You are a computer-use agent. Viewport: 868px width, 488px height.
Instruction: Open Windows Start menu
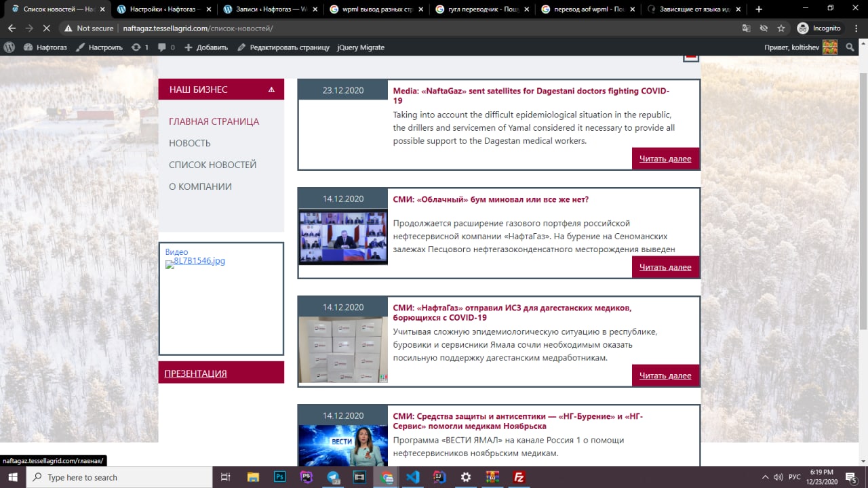(13, 477)
